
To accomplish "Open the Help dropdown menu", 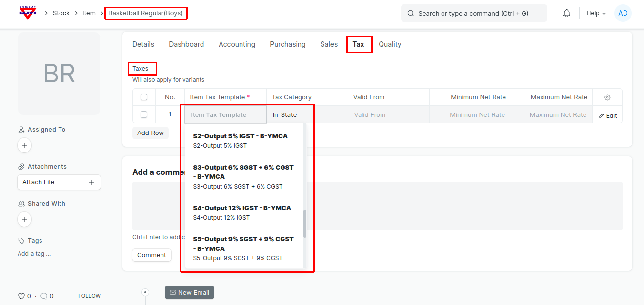I will 596,13.
